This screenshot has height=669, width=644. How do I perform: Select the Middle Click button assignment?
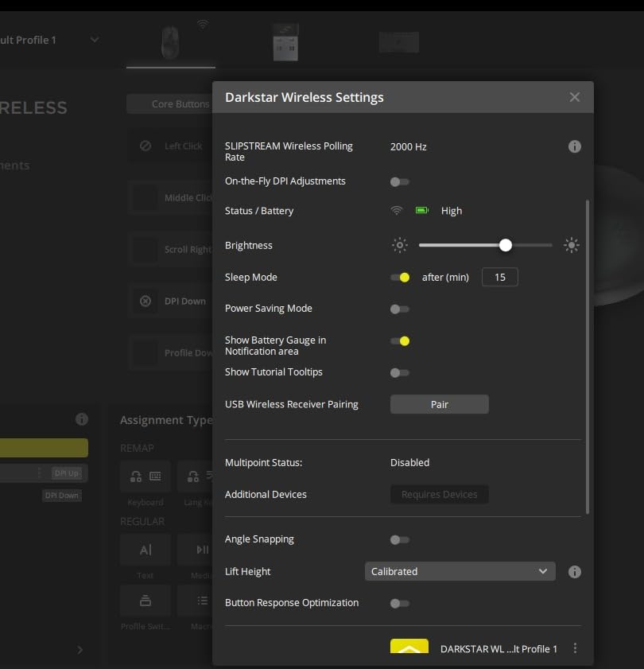click(169, 197)
